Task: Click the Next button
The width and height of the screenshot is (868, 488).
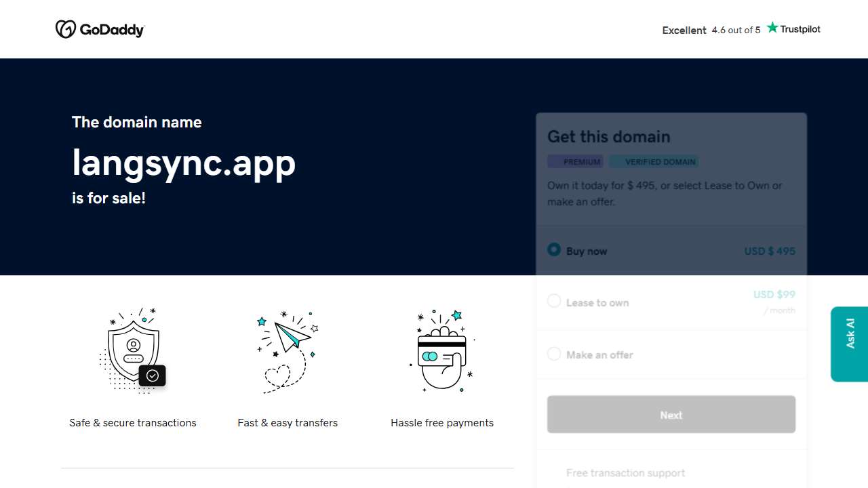Action: pos(671,414)
